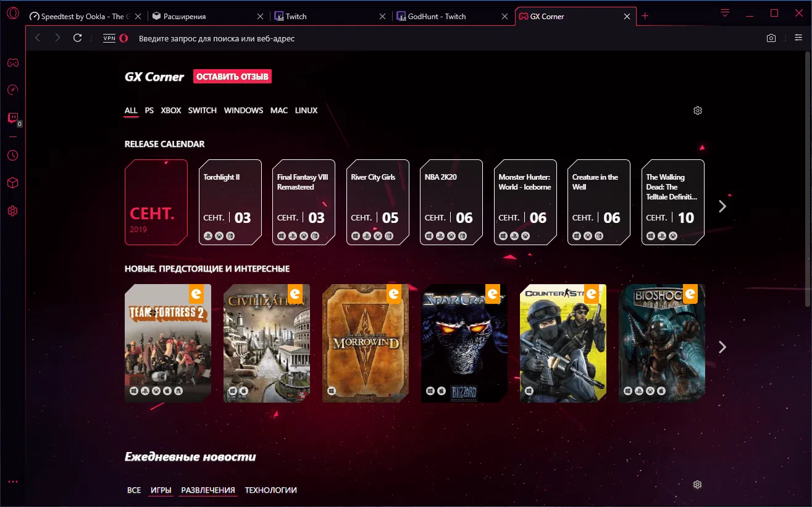This screenshot has width=812, height=507.
Task: Open the sidebar three-dots setup menu
Action: click(12, 482)
